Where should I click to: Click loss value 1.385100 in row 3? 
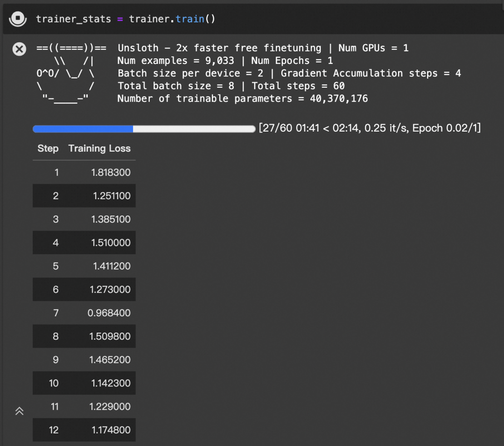[x=111, y=219]
